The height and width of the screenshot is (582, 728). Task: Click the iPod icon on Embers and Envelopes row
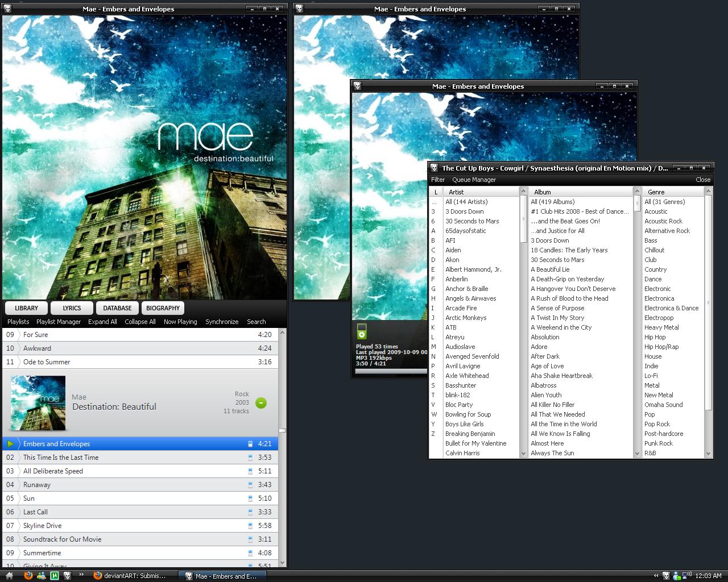[x=250, y=444]
